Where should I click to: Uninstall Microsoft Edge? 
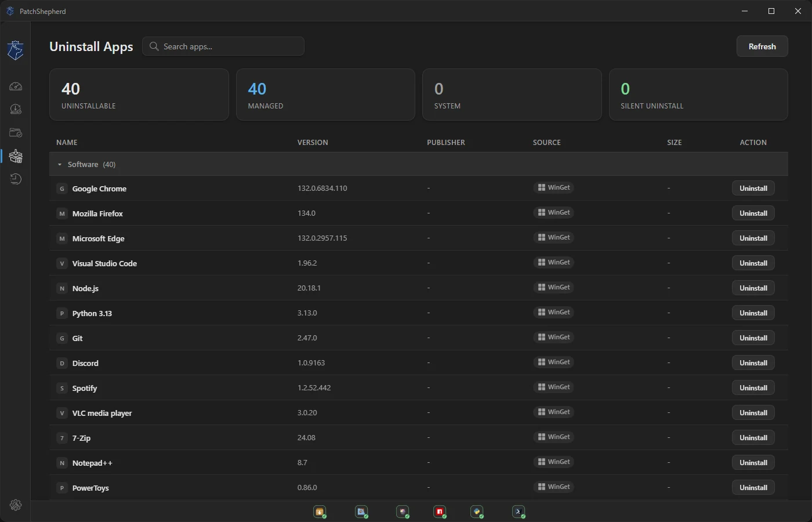point(753,238)
